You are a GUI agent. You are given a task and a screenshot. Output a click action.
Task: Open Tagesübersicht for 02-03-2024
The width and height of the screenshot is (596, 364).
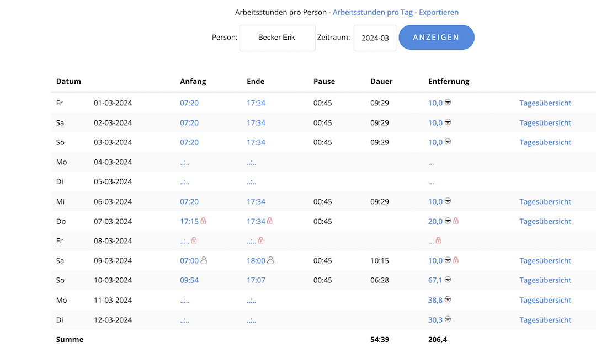tap(545, 122)
